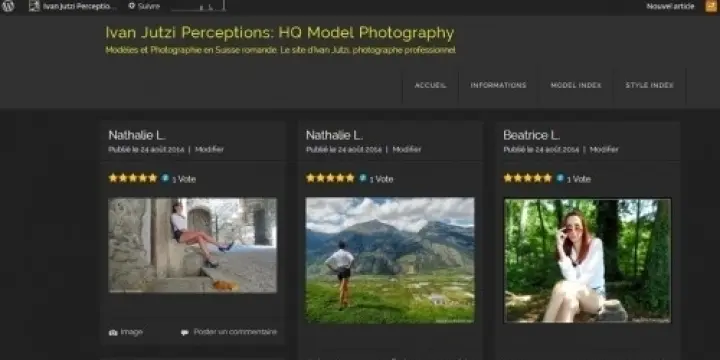Screen dimensions: 720x360
Task: Open the Informations menu item
Action: (x=498, y=85)
